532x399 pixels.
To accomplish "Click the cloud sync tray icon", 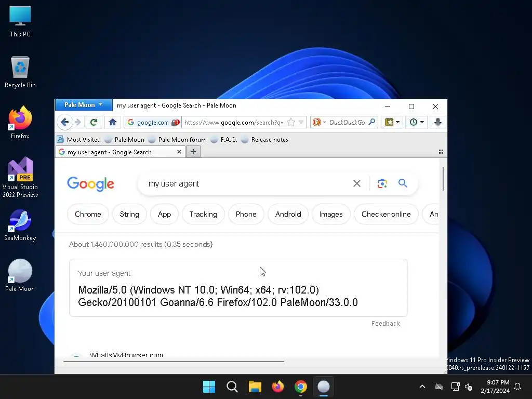I will click(x=439, y=387).
